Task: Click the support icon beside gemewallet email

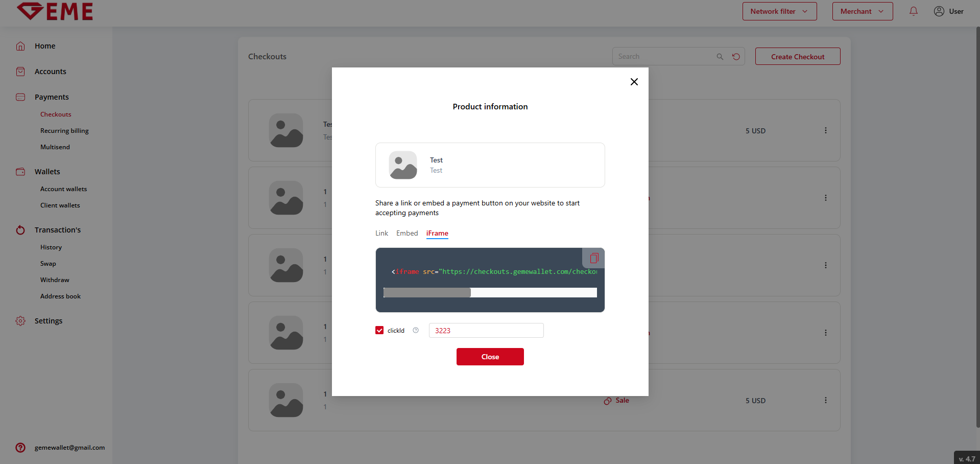Action: coord(20,448)
